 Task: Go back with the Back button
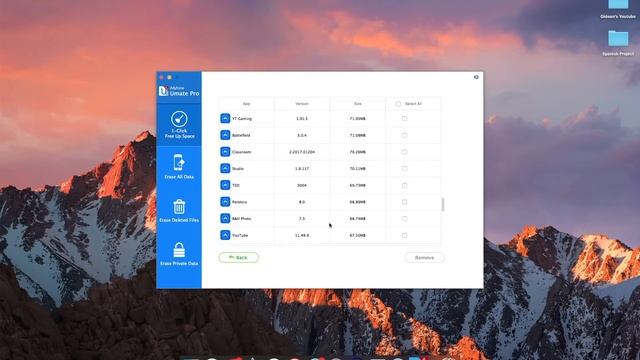pyautogui.click(x=238, y=258)
